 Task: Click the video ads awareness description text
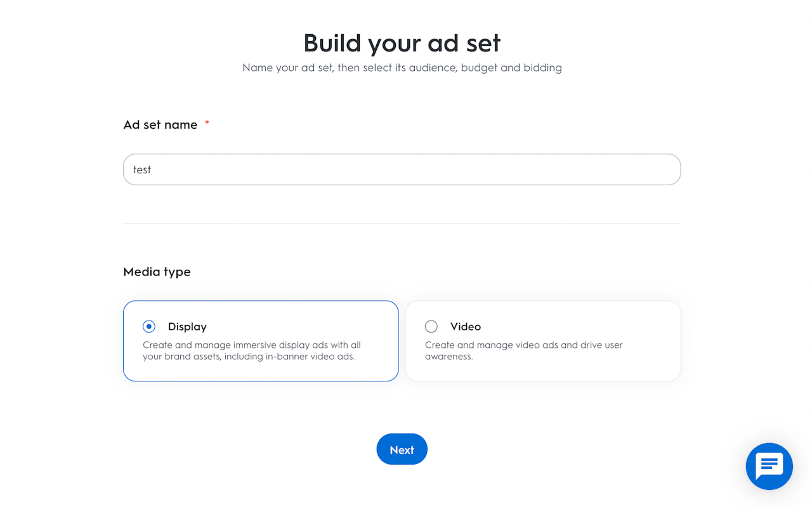pos(524,351)
